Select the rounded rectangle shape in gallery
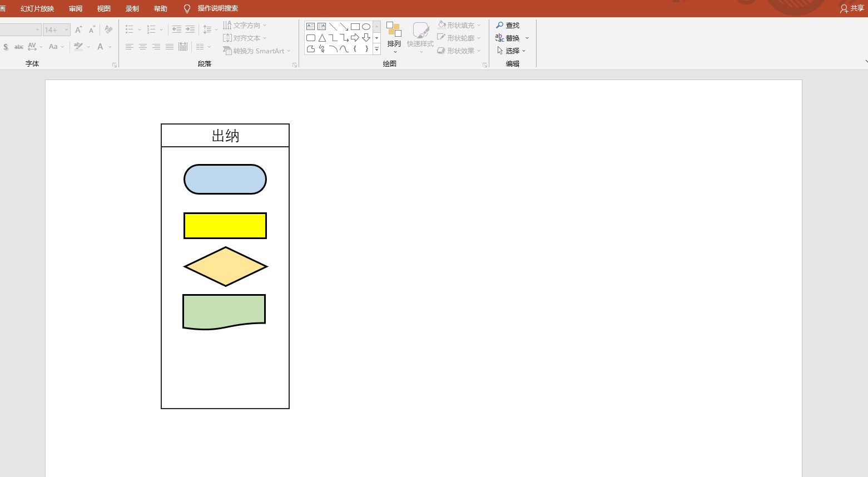Viewport: 868px width, 477px height. click(x=310, y=38)
